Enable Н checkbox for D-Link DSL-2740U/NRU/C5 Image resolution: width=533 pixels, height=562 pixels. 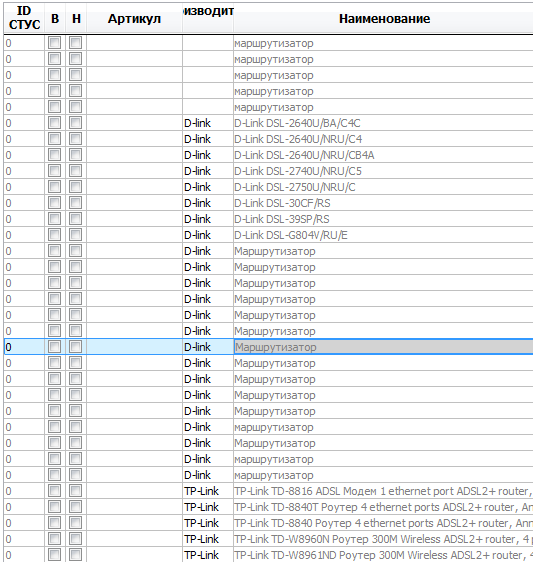click(76, 171)
